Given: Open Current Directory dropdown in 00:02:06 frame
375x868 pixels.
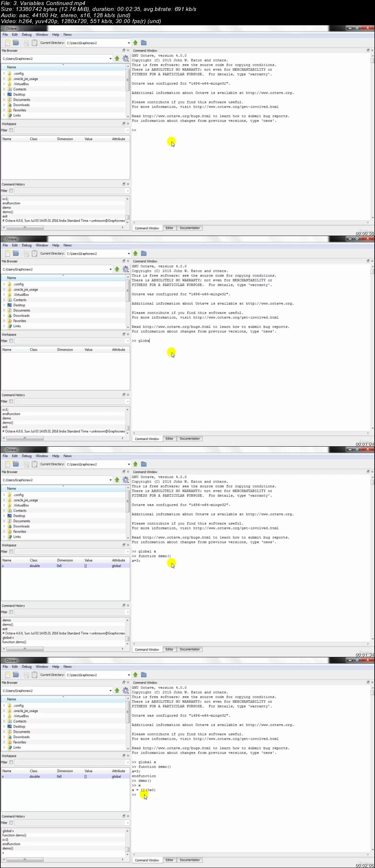Looking at the screenshot, I should click(x=129, y=675).
